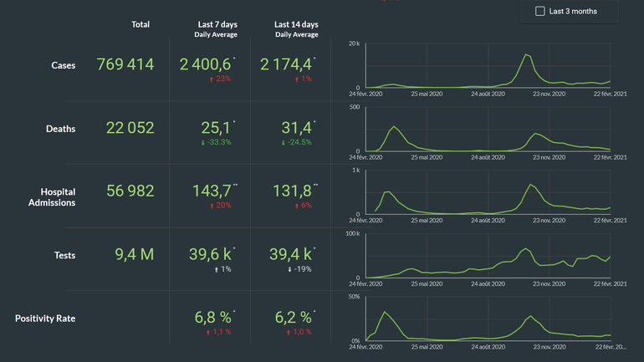Open the Deaths trend chart
This screenshot has height=362, width=644.
488,130
